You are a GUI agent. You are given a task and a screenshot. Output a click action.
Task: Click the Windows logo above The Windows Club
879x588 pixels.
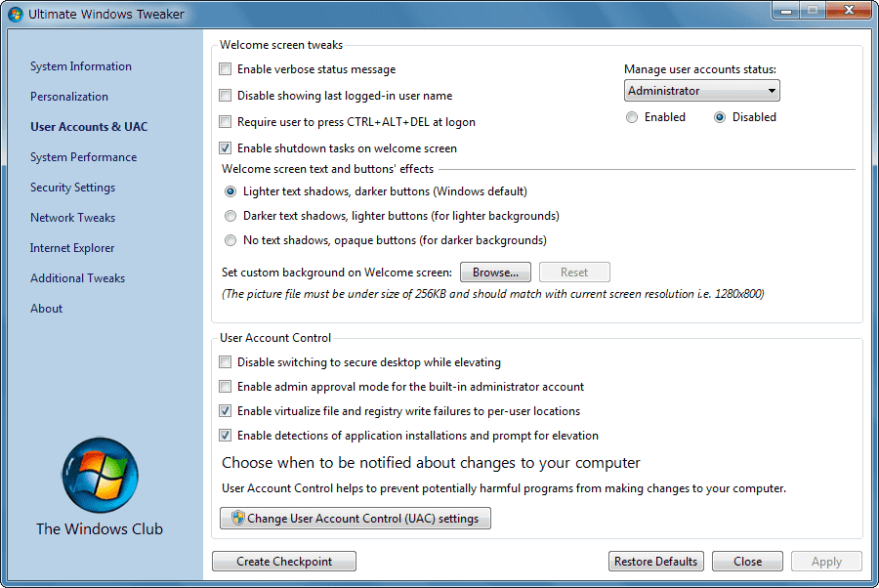(100, 476)
